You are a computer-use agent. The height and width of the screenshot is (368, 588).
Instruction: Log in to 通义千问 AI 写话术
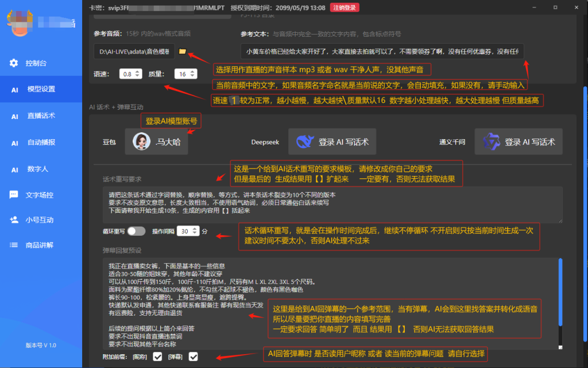tap(519, 141)
